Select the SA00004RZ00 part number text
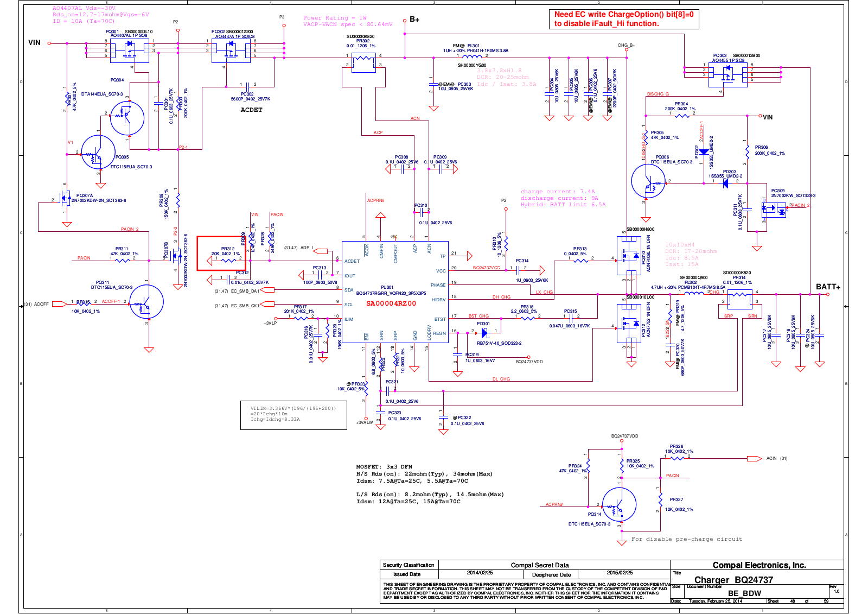The width and height of the screenshot is (868, 614). tap(391, 304)
